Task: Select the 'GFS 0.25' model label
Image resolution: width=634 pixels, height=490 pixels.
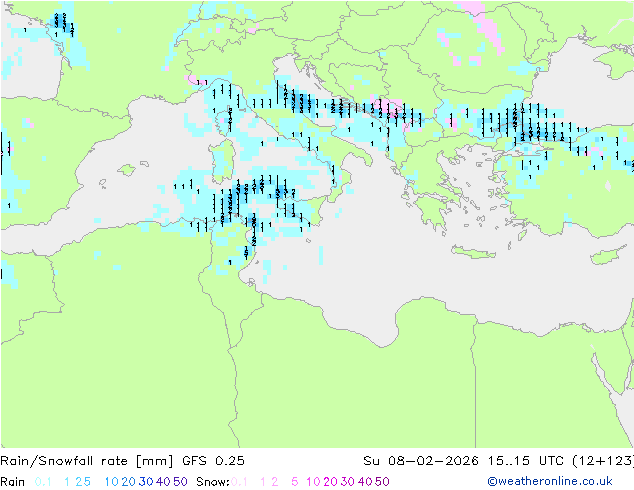Action: 213,461
